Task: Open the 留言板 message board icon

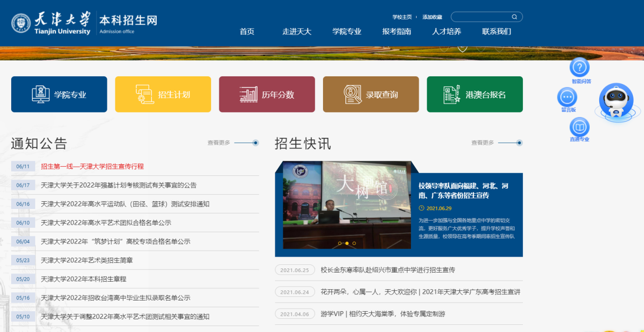Action: coord(567,97)
